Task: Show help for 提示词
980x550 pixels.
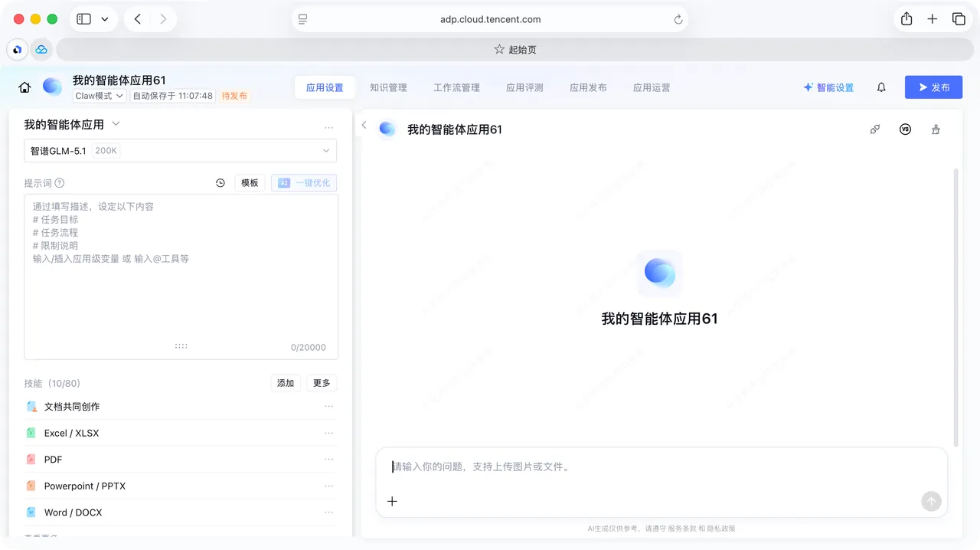Action: click(x=60, y=183)
